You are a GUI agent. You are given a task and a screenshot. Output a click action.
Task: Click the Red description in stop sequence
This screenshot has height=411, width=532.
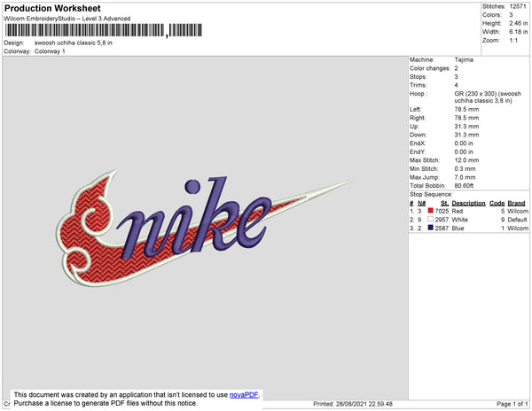(457, 211)
